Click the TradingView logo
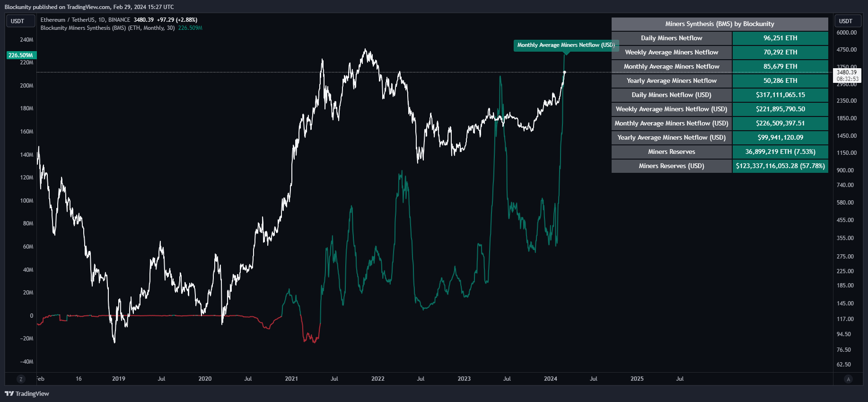The height and width of the screenshot is (402, 868). pyautogui.click(x=27, y=393)
